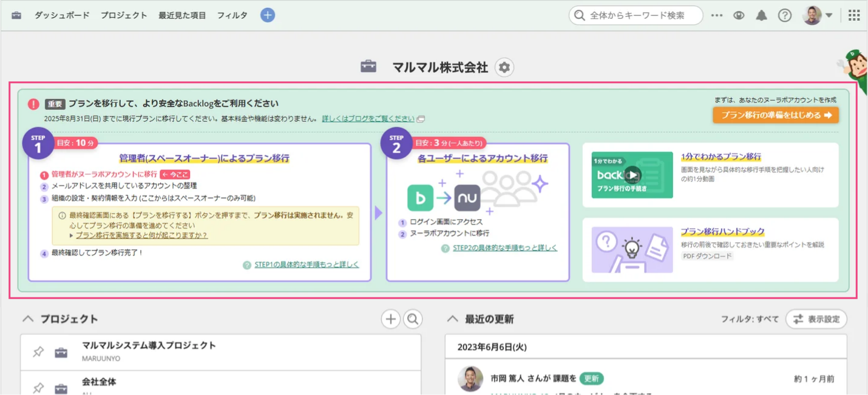Click step メールアドレスを共用しているアカウントの整理
This screenshot has width=868, height=395.
point(124,186)
